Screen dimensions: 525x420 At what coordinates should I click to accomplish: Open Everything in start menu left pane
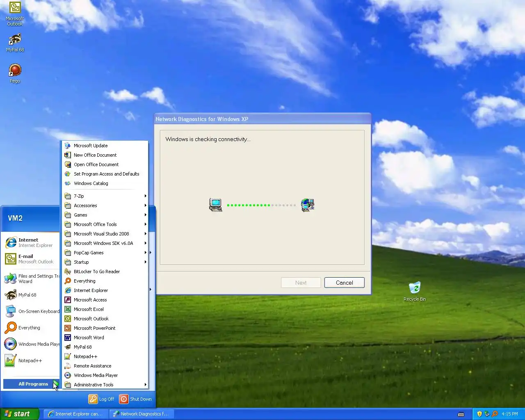(x=31, y=328)
